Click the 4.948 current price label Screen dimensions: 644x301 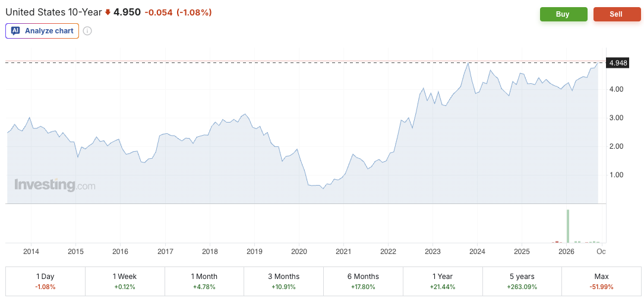618,63
